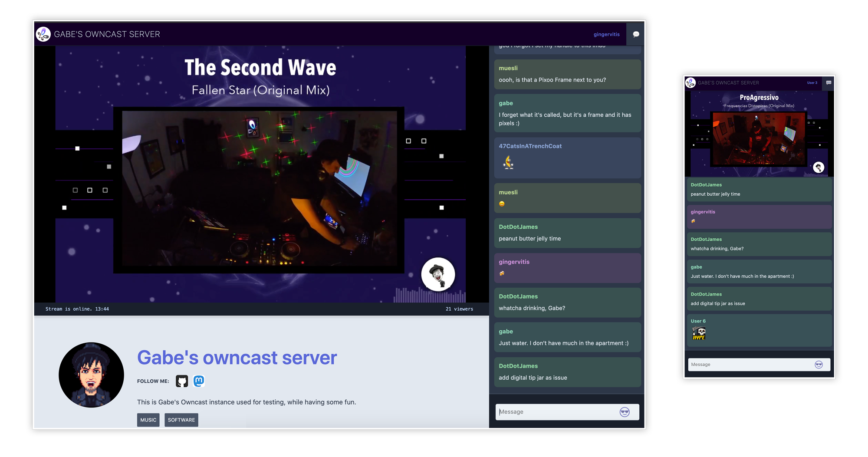This screenshot has width=868, height=457.
Task: Select the SOFTWARE tag
Action: [181, 420]
